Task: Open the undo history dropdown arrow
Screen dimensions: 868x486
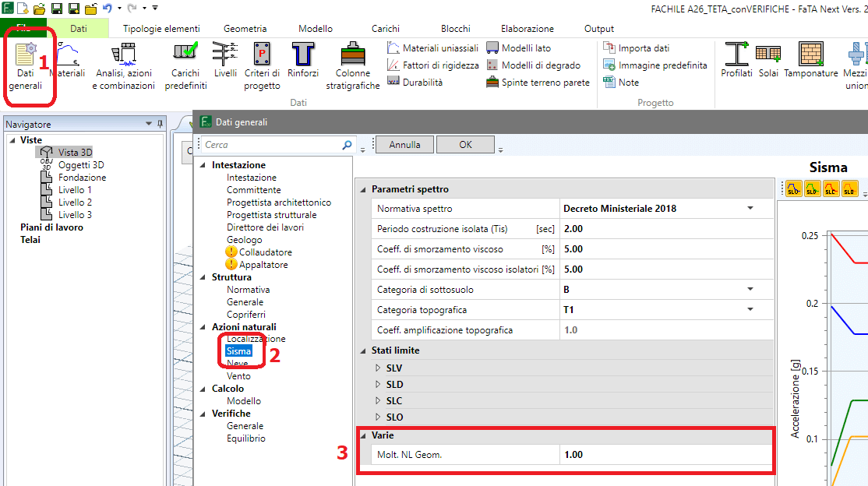Action: pos(119,9)
